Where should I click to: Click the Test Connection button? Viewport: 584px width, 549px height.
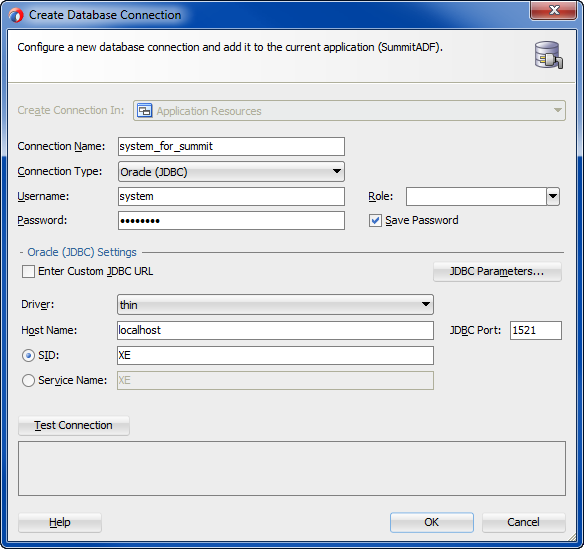click(74, 425)
